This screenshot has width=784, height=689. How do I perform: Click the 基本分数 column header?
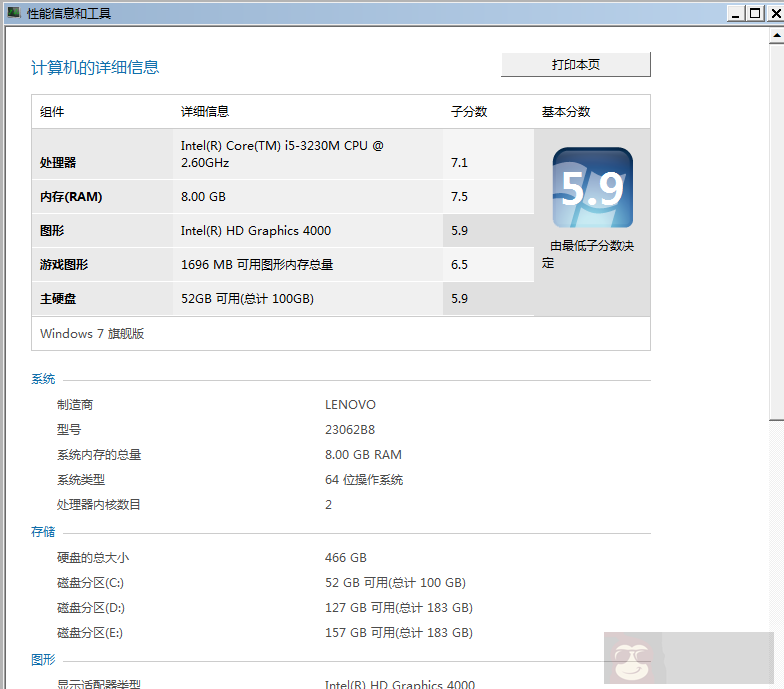click(x=565, y=112)
